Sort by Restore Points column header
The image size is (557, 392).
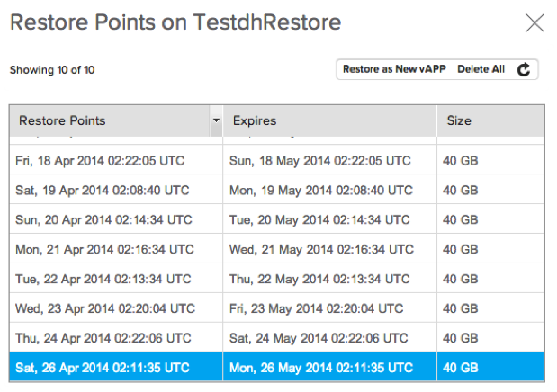(108, 120)
